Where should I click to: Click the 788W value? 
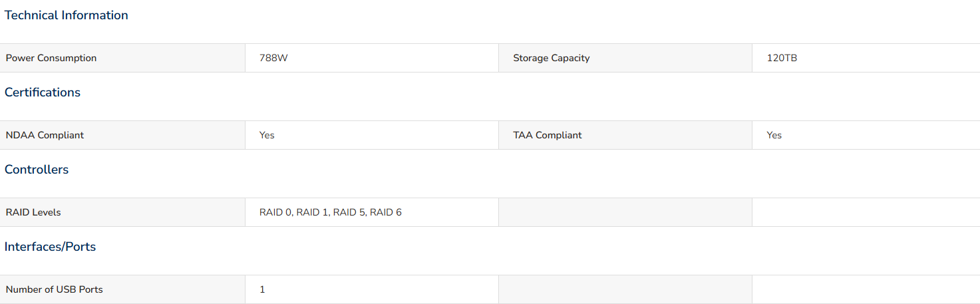click(273, 58)
